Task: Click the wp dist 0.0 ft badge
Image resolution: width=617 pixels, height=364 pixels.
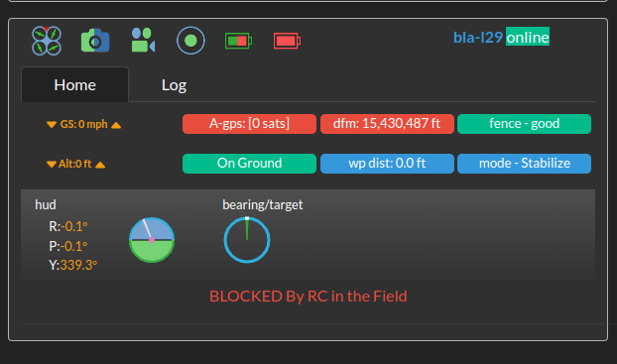Action: [387, 164]
